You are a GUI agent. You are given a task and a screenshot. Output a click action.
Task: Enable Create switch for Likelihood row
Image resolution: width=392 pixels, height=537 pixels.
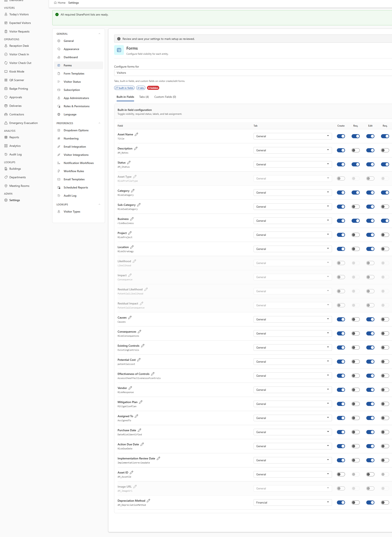pos(341,263)
